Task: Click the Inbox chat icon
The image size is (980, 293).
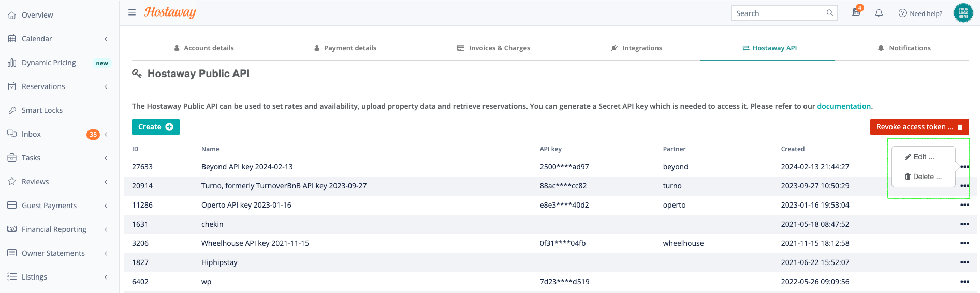Action: point(12,134)
